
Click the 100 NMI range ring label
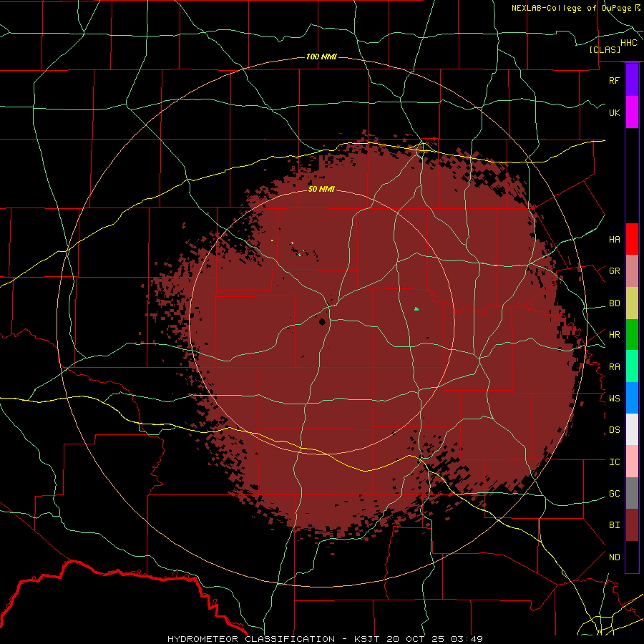pos(321,57)
